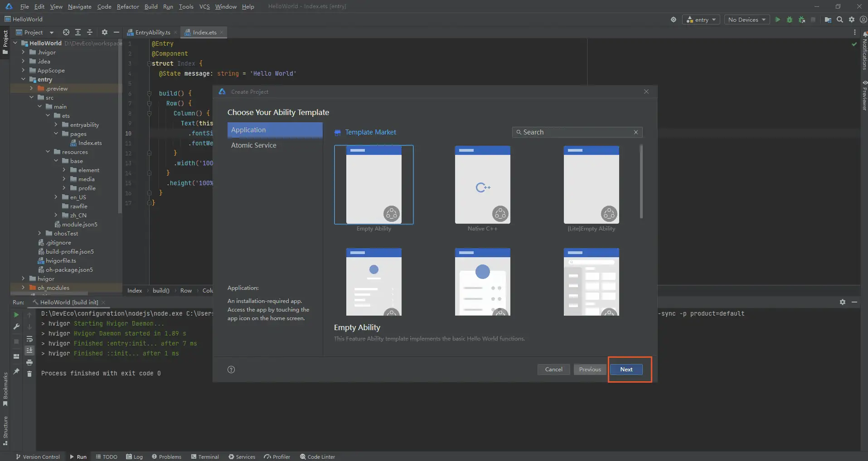The image size is (868, 461).
Task: Click the Debug bug icon
Action: click(x=790, y=19)
